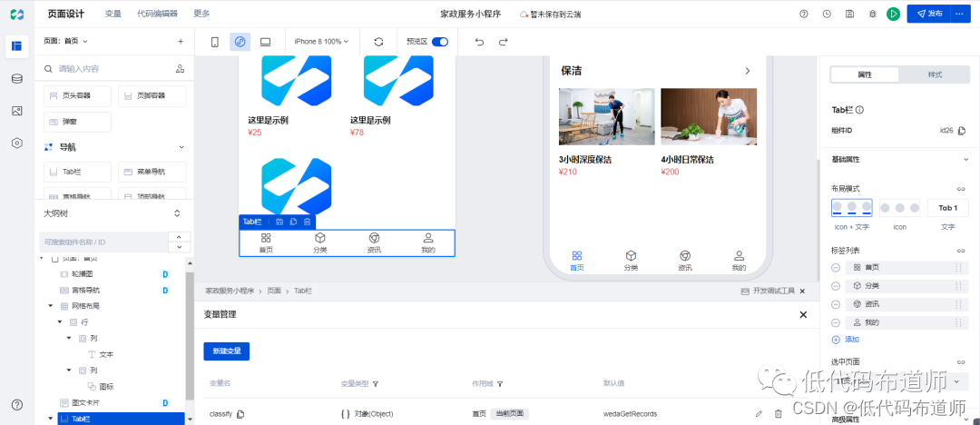Save the project with disk icon
980x425 pixels.
pos(849,14)
